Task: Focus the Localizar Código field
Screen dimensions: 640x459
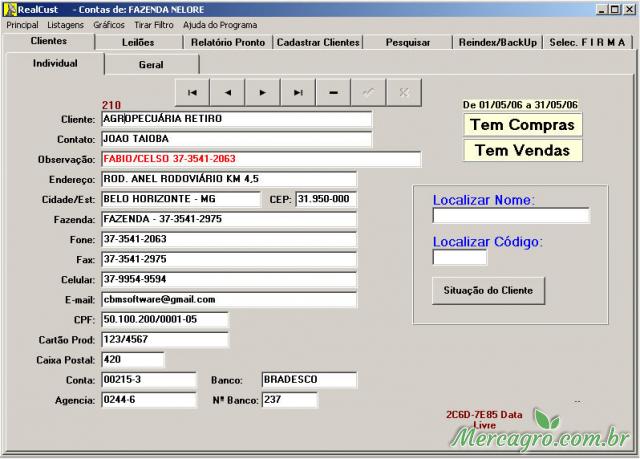Action: point(459,258)
